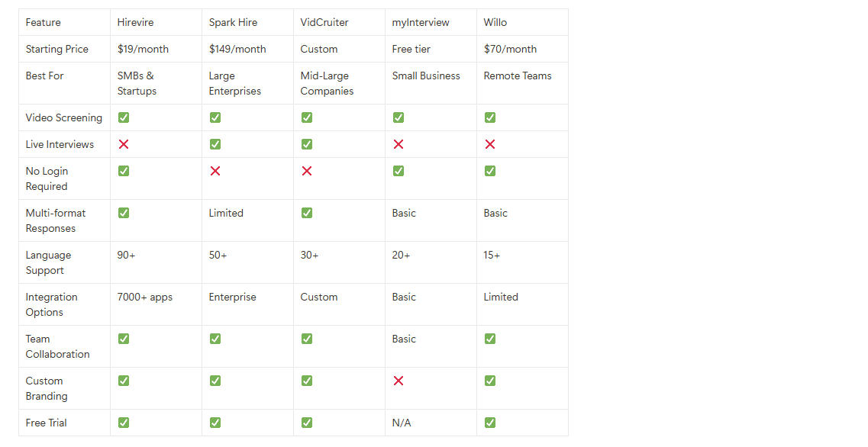This screenshot has height=447, width=868.
Task: Click the Free tier price for myInterview
Action: point(411,49)
